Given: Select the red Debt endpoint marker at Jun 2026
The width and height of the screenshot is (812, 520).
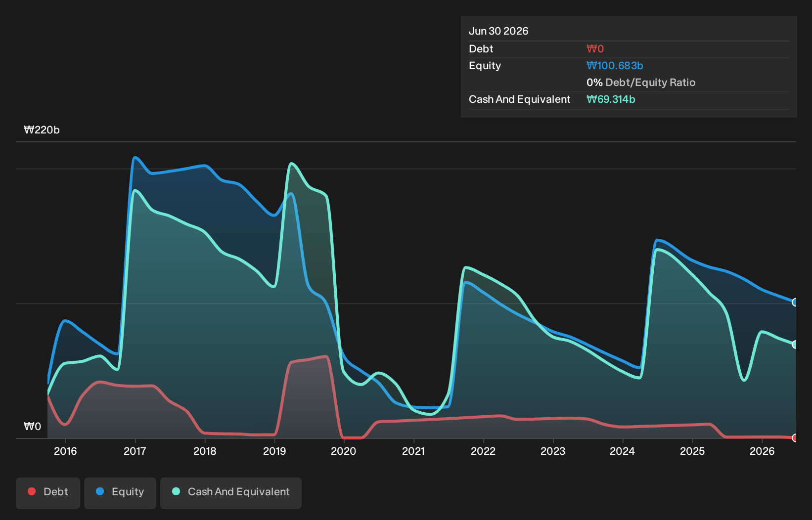Looking at the screenshot, I should click(x=795, y=438).
